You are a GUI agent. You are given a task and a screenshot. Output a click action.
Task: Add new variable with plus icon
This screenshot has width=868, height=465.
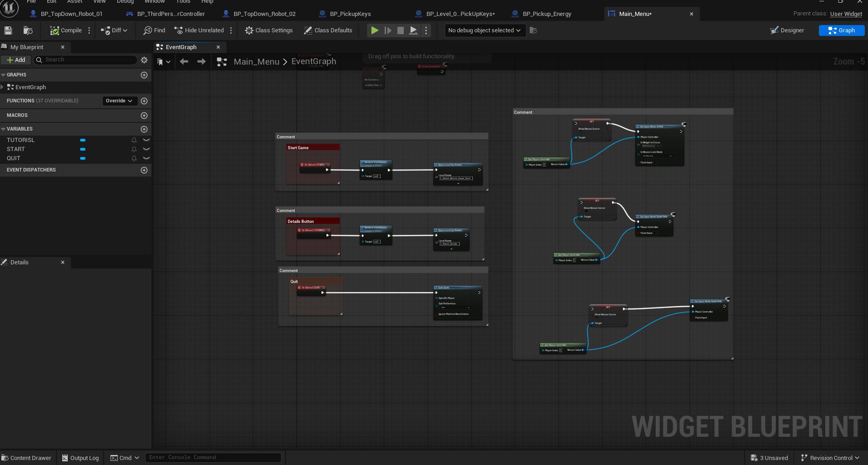tap(144, 129)
